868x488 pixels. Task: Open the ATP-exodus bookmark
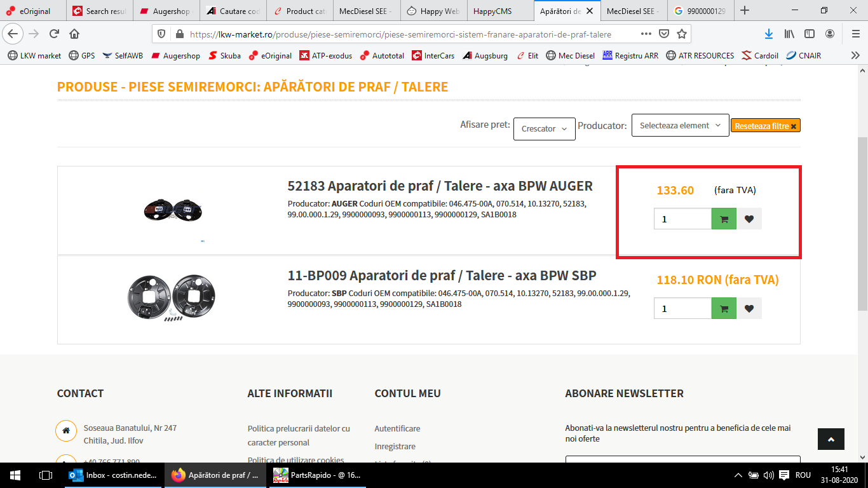(x=325, y=55)
